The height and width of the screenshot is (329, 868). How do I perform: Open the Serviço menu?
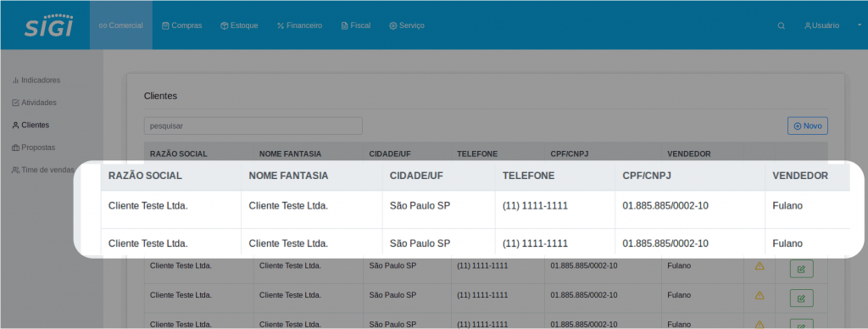pyautogui.click(x=407, y=25)
